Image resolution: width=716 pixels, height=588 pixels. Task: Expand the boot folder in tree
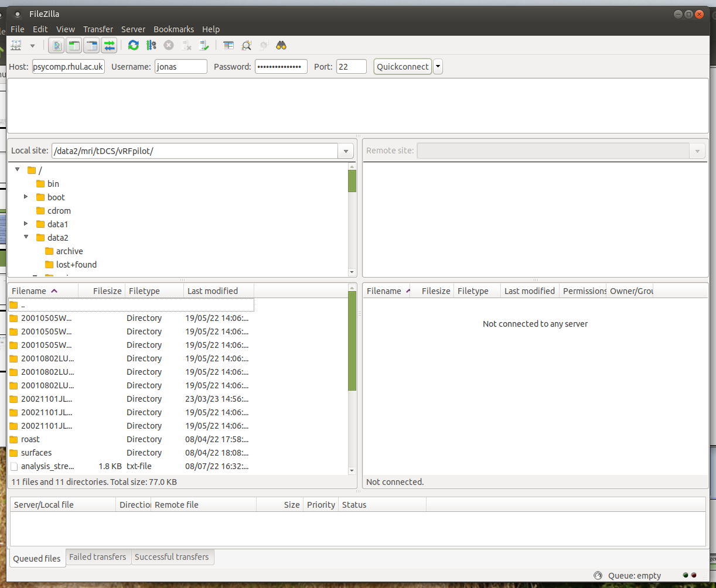26,197
